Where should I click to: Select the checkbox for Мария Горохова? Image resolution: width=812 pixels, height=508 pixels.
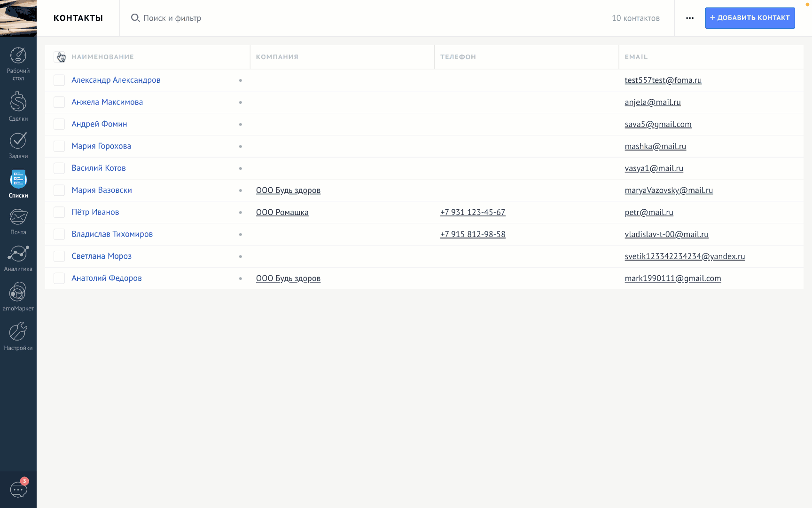click(59, 146)
